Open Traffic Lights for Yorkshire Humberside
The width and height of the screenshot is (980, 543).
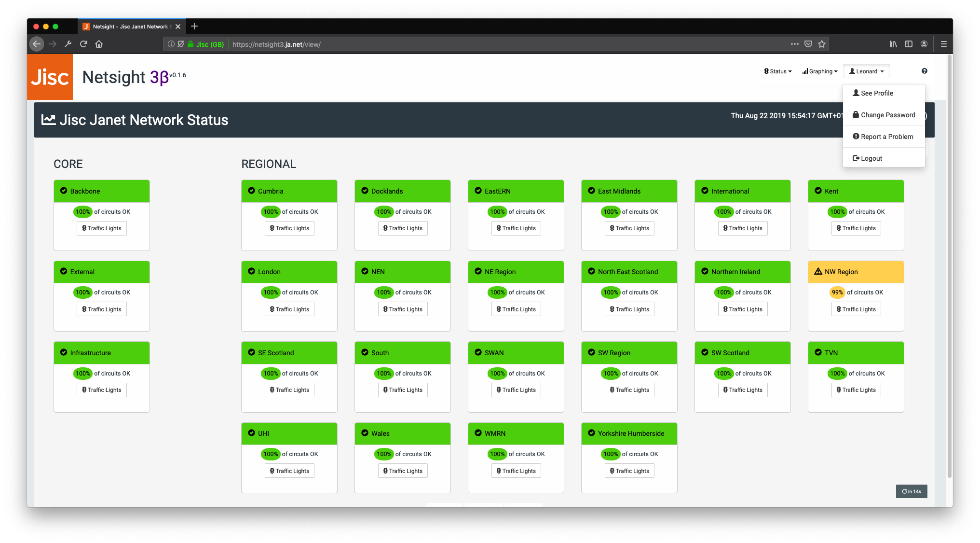click(629, 471)
